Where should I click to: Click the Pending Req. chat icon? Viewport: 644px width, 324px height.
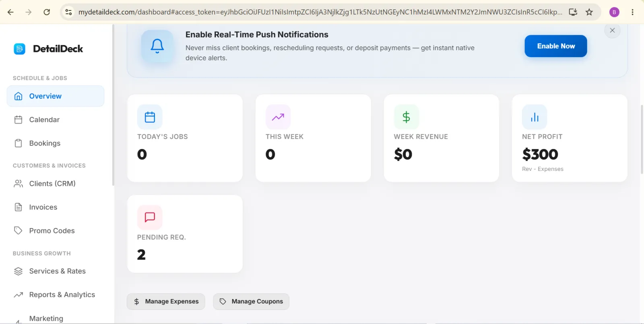[x=150, y=217]
